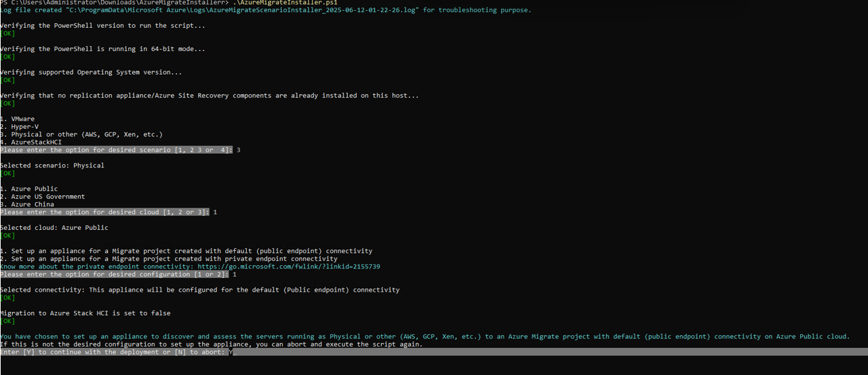Image resolution: width=868 pixels, height=375 pixels.
Task: Click the 'Selected connectivity' result line
Action: click(200, 290)
